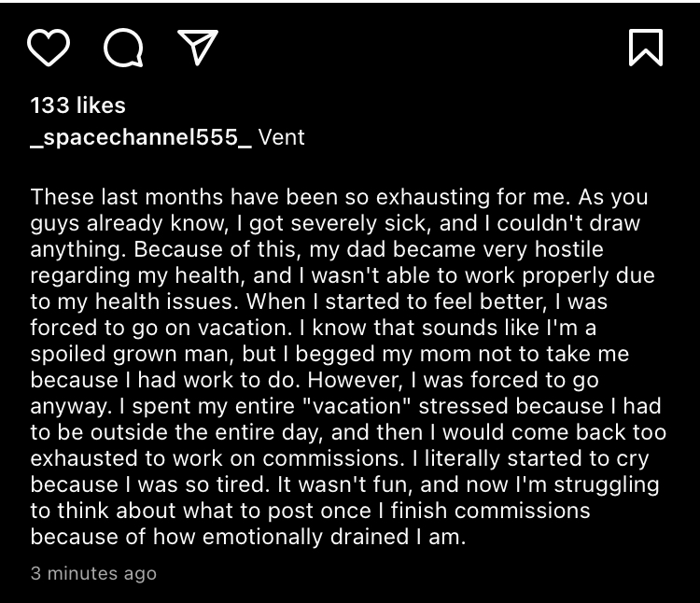View the 133 likes list
This screenshot has width=700, height=603.
pyautogui.click(x=78, y=105)
